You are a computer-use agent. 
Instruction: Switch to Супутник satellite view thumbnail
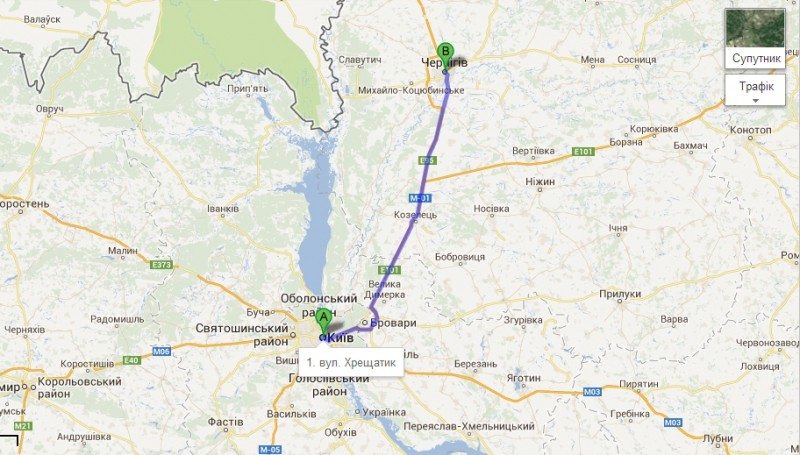tap(755, 38)
